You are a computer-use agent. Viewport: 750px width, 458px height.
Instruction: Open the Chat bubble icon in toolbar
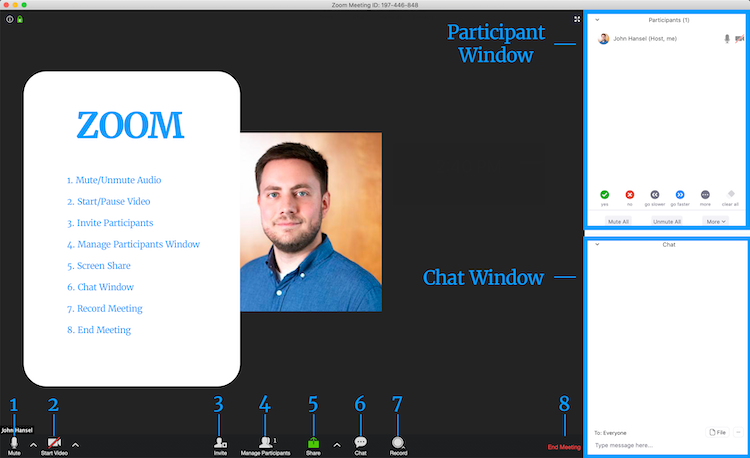360,442
